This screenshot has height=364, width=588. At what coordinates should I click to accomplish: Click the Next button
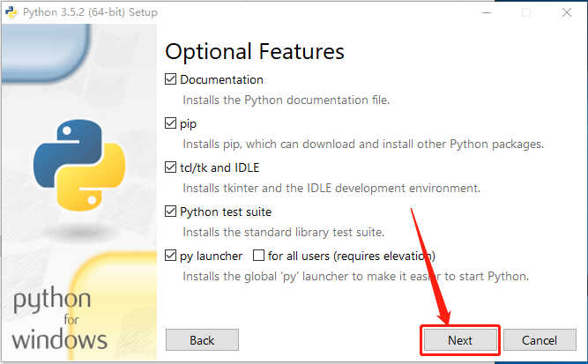click(x=460, y=340)
